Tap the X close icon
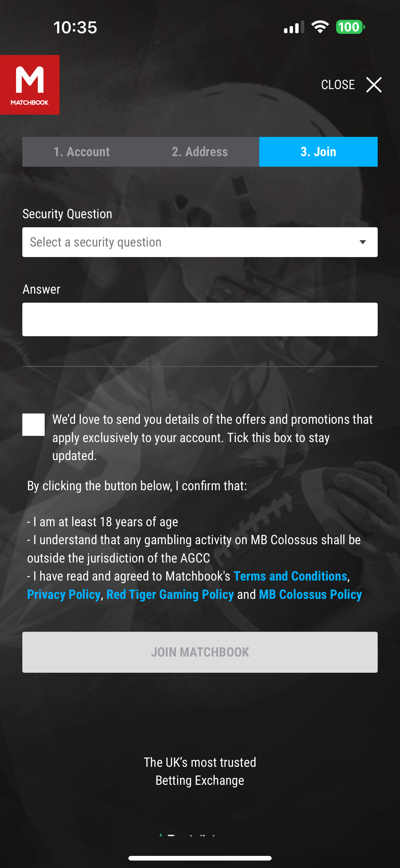Screen dimensions: 400x868 coord(374,84)
